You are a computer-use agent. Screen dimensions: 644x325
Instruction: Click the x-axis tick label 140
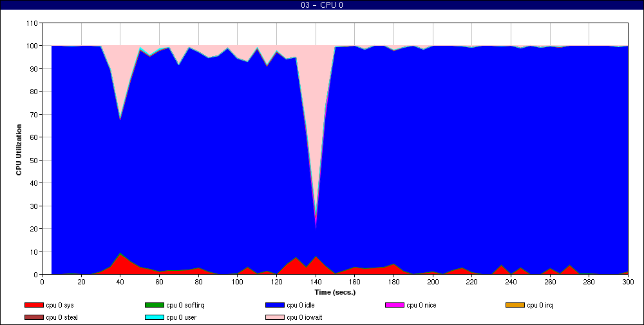(x=316, y=282)
